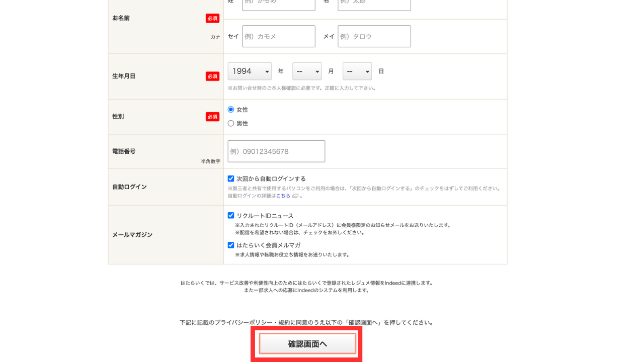The image size is (644, 362).
Task: Open the birth month dropdown
Action: 307,71
